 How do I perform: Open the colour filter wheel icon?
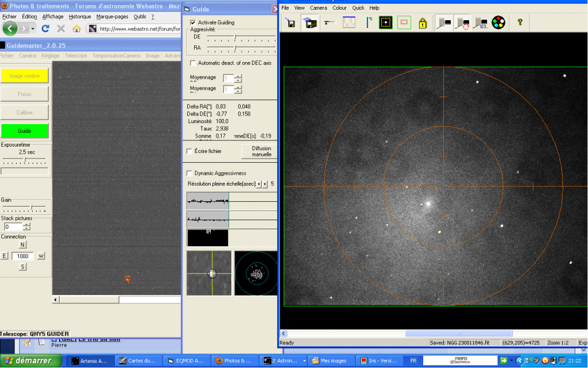pyautogui.click(x=498, y=23)
